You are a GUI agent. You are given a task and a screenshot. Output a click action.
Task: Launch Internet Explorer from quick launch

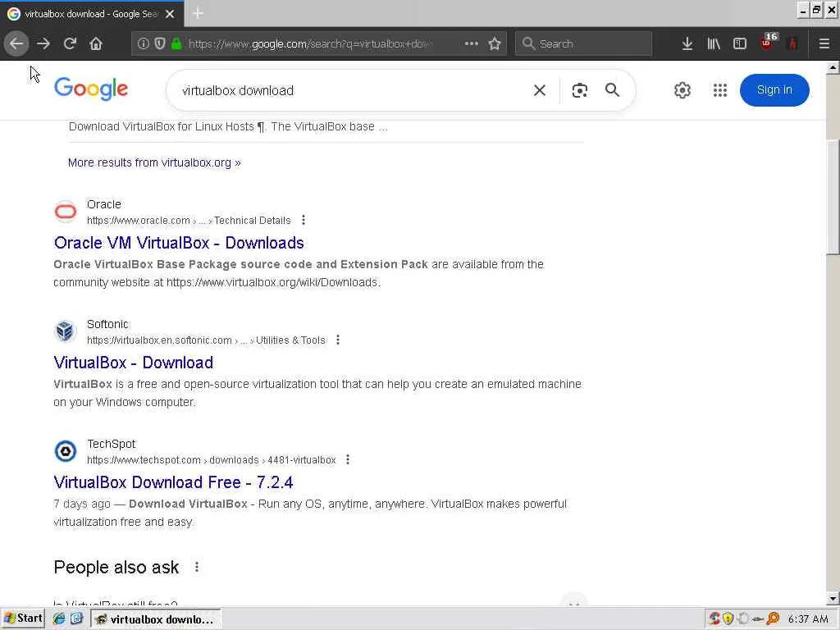click(59, 619)
